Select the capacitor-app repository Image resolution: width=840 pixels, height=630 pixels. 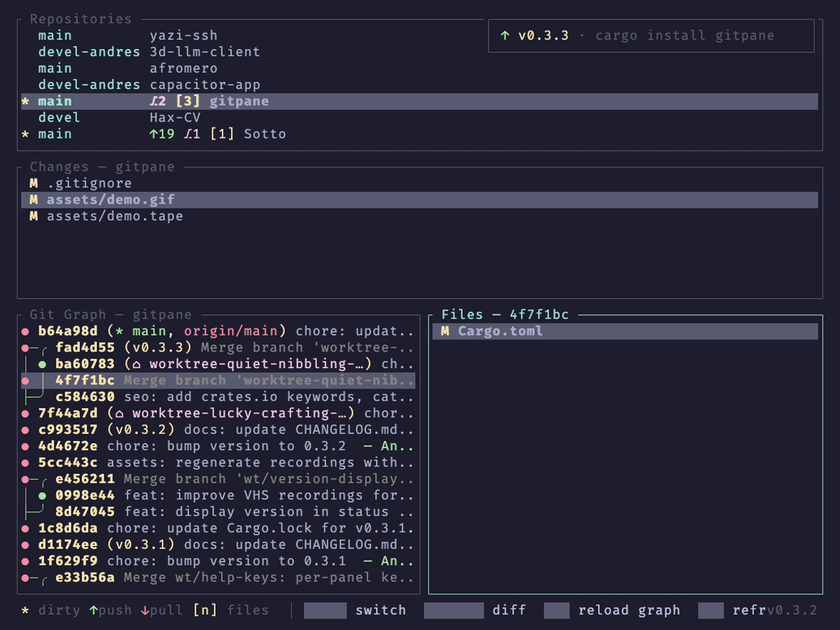tap(205, 85)
